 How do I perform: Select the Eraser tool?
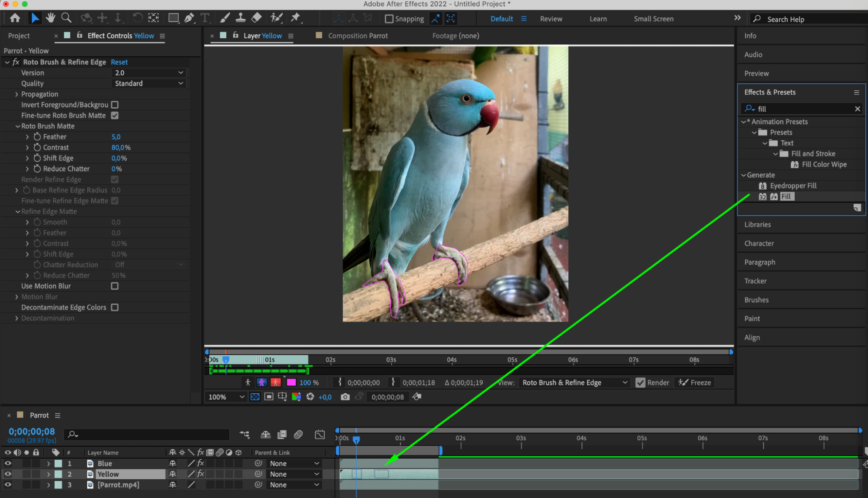click(257, 18)
